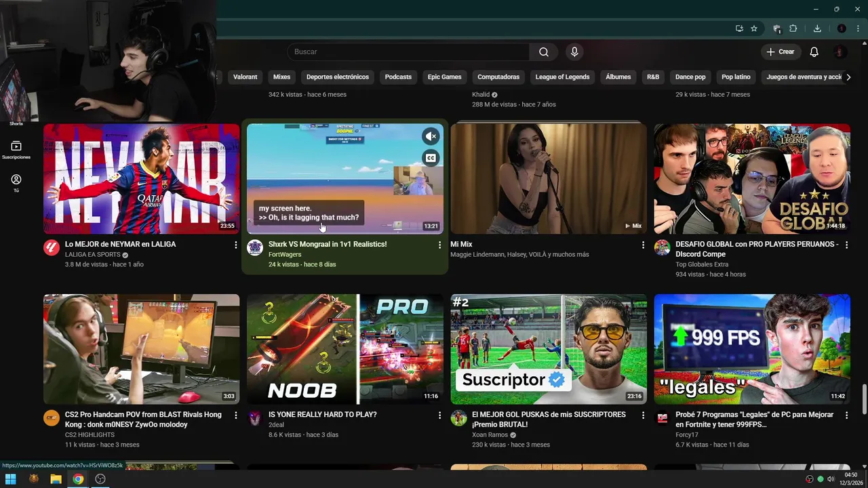Play the Neymar Barcelona thumbnail
The width and height of the screenshot is (868, 488).
click(141, 178)
